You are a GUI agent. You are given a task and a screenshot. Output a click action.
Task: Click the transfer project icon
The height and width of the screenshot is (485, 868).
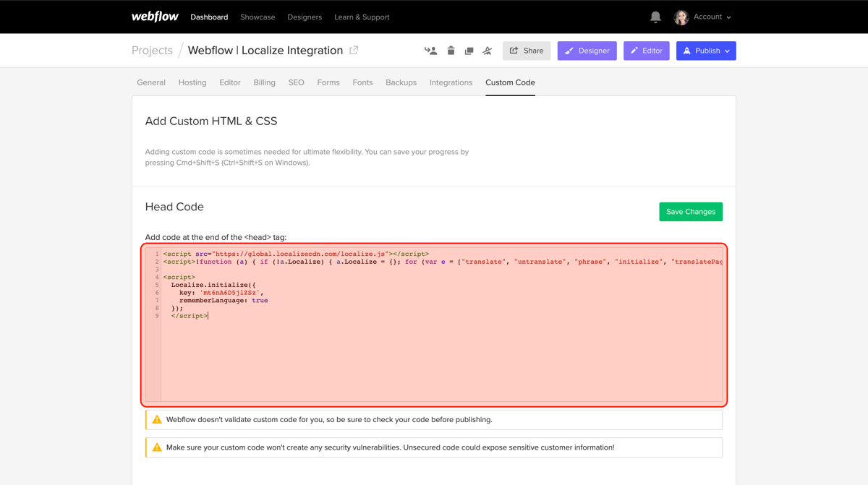pos(431,51)
